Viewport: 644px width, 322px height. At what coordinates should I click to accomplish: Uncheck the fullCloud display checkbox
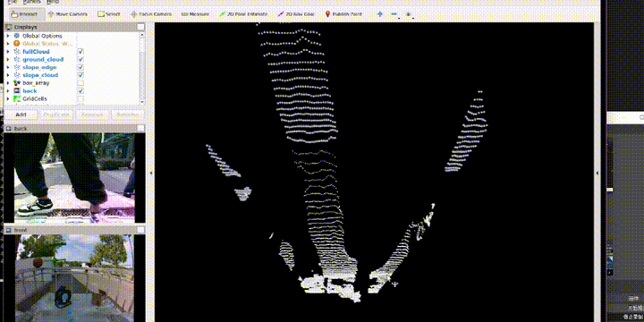pos(80,51)
